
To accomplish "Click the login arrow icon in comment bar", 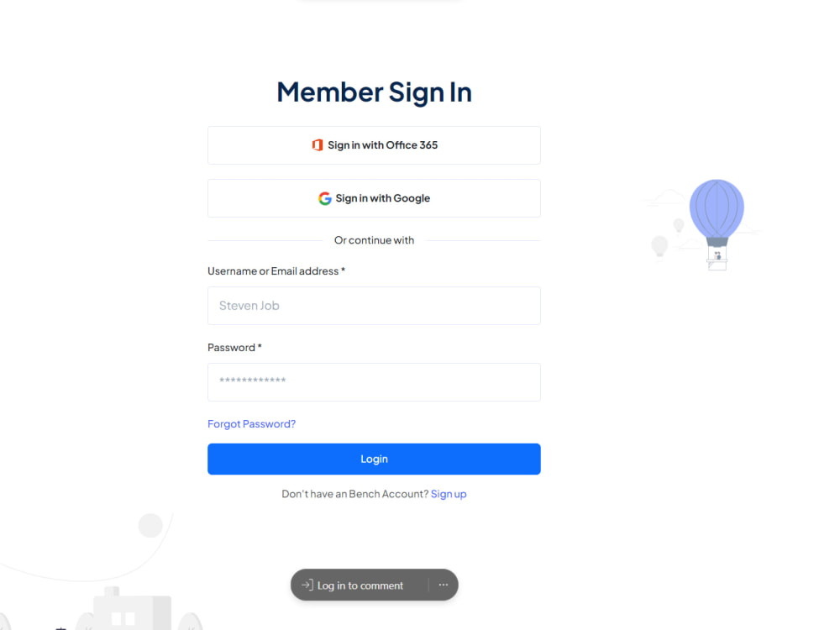I will point(307,585).
